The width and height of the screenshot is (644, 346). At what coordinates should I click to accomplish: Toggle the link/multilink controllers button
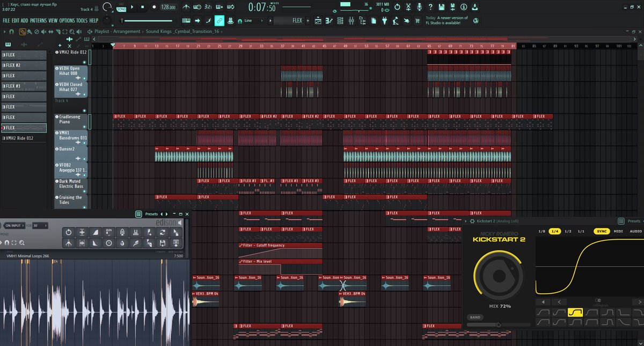coord(219,21)
